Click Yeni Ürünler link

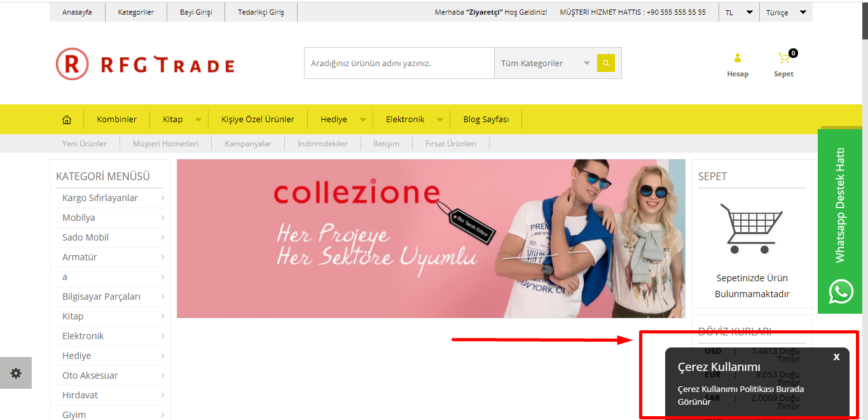click(x=85, y=143)
